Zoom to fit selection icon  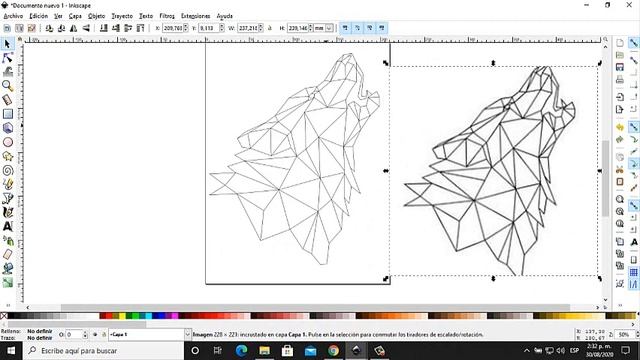click(620, 199)
